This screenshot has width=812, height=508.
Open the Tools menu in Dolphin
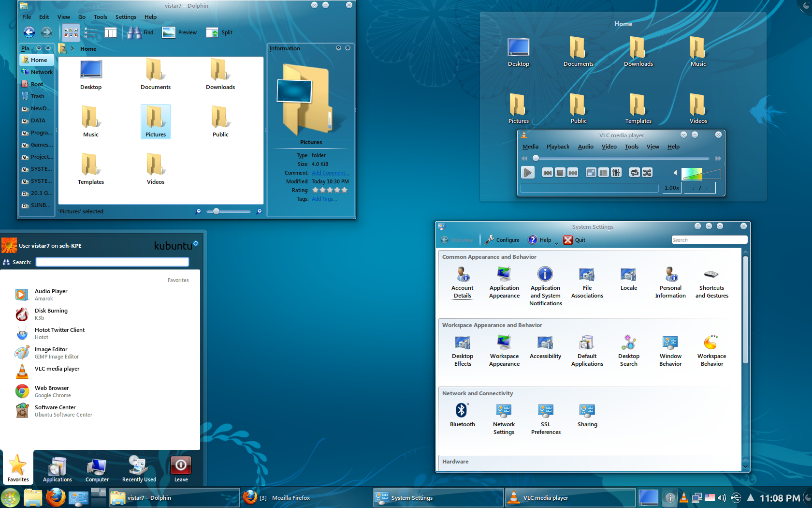(100, 17)
